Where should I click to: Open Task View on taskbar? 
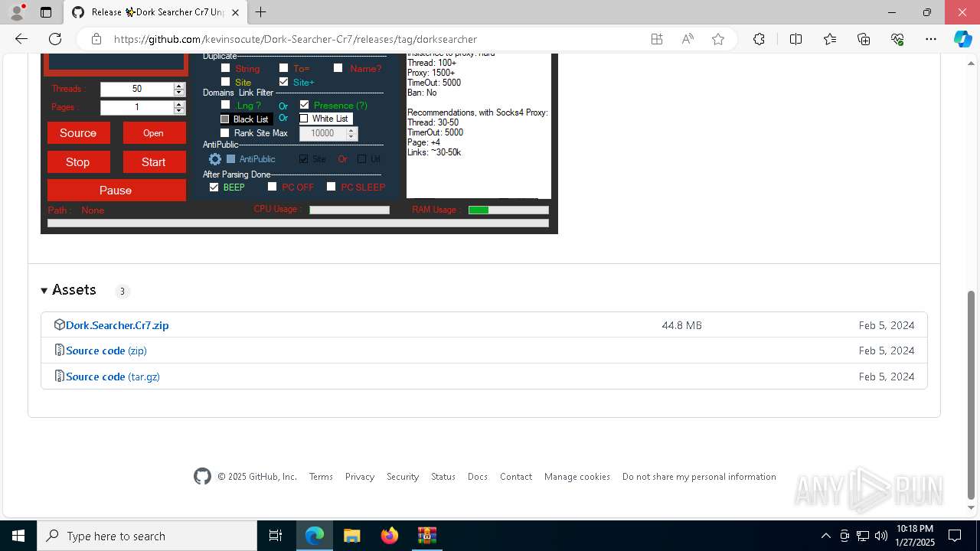276,536
